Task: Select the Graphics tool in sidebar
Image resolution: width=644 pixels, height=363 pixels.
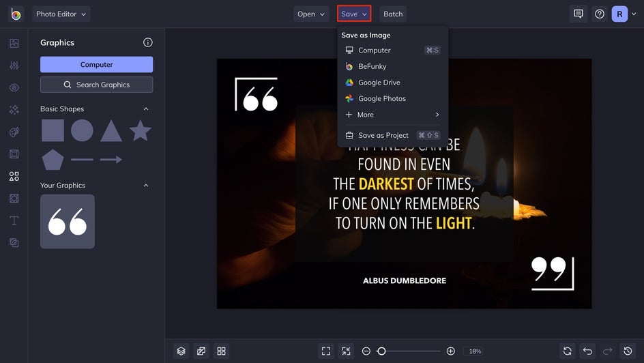Action: tap(14, 176)
